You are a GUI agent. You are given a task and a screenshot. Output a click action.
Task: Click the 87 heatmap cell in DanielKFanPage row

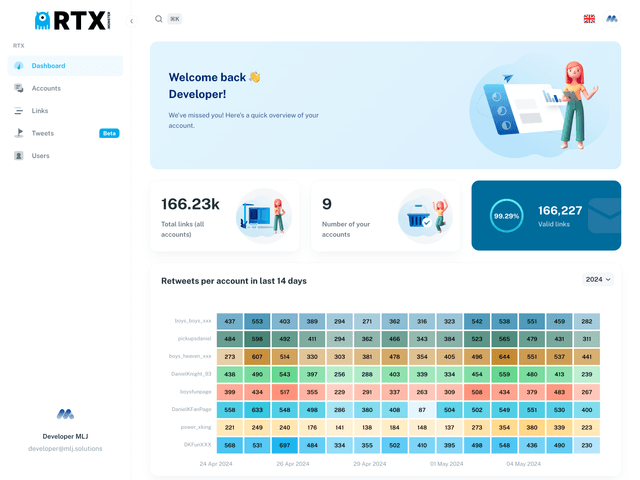coord(422,410)
